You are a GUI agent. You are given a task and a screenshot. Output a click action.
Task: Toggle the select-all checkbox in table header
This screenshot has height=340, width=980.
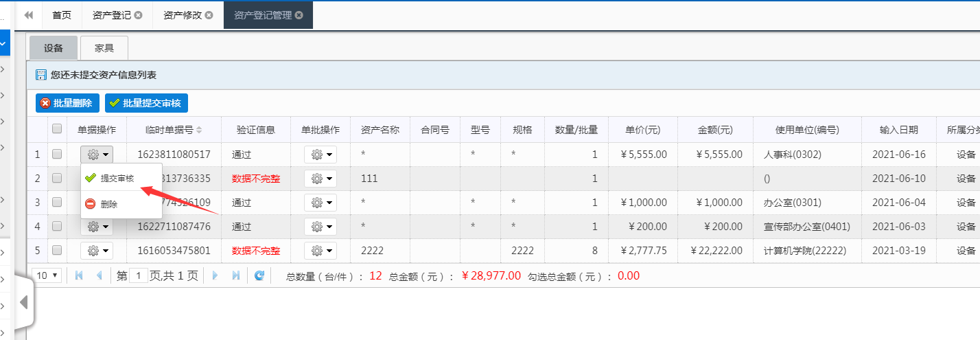point(57,128)
